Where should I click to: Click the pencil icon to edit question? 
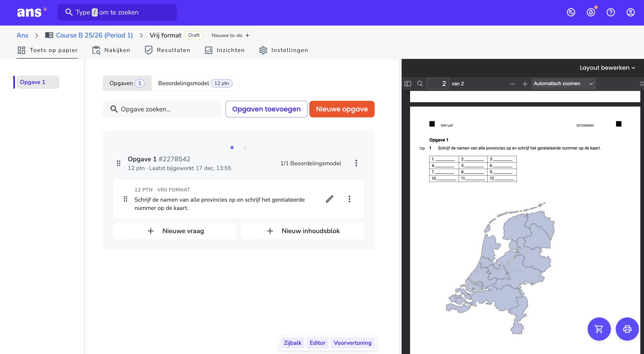330,199
